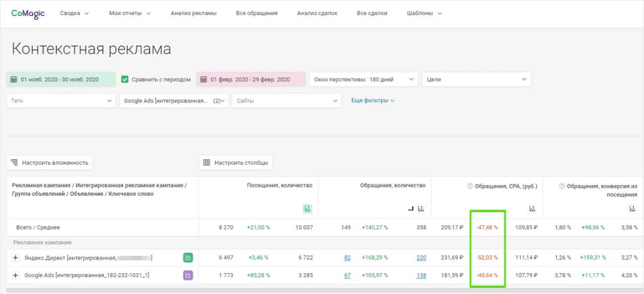
Task: Toggle Сравнить с периодом checkbox
Action: pos(125,79)
